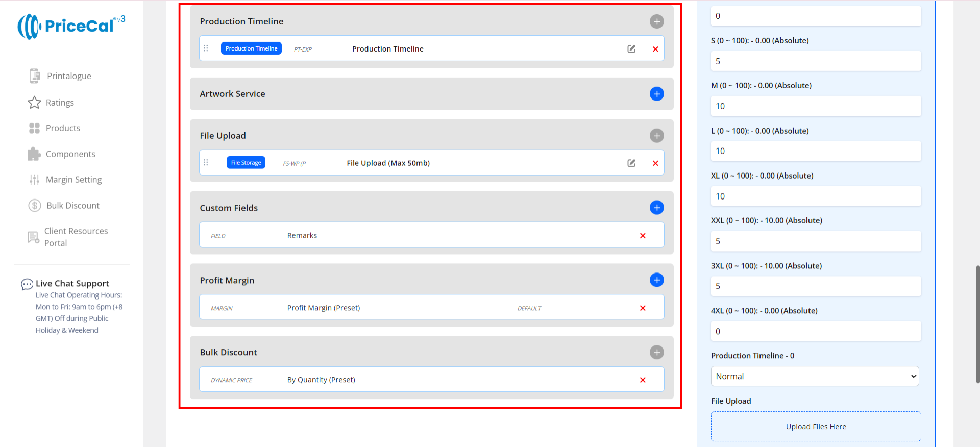The image size is (980, 447).
Task: Click the blue Production Timeline tag
Action: tap(251, 48)
